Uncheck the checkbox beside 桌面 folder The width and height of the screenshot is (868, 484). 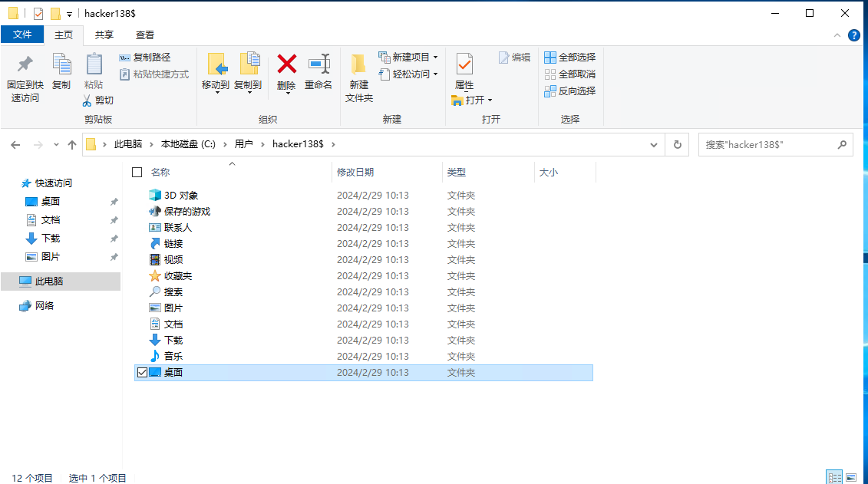click(x=141, y=373)
